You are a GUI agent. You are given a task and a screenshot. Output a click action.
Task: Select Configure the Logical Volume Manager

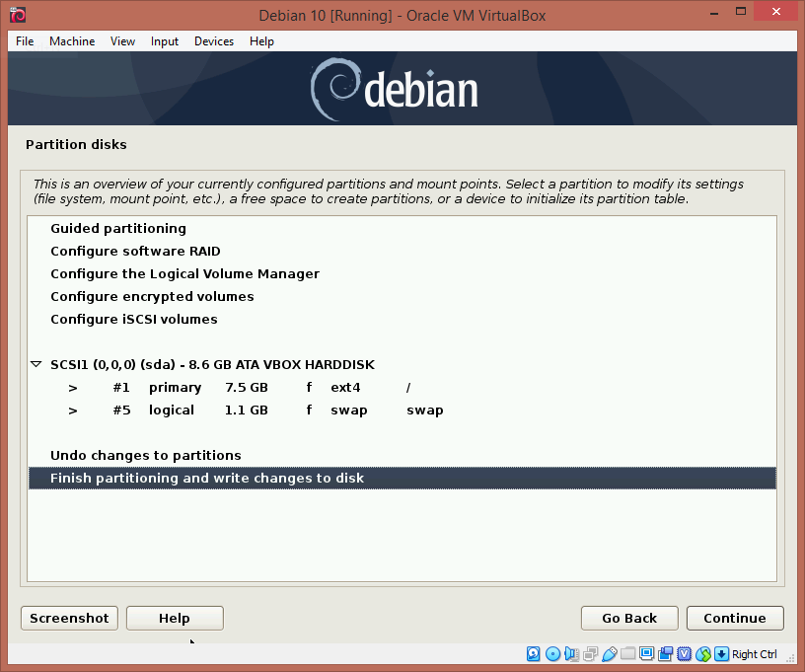click(402, 273)
